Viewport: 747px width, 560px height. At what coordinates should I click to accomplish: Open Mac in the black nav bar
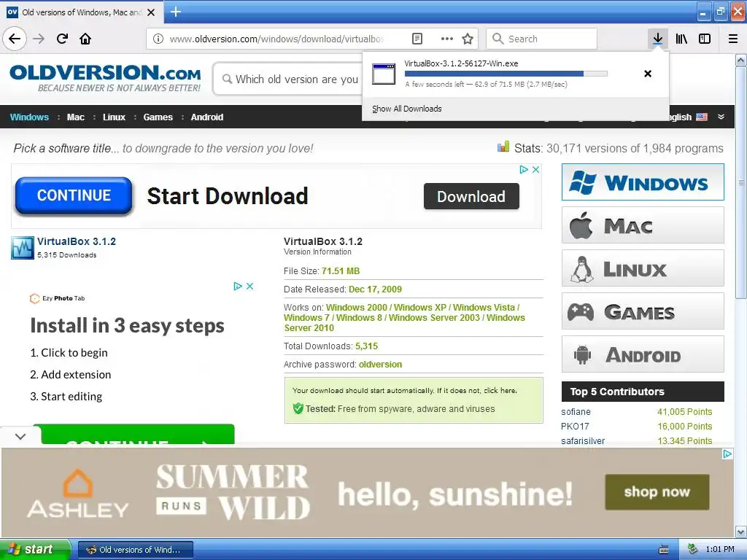(75, 117)
